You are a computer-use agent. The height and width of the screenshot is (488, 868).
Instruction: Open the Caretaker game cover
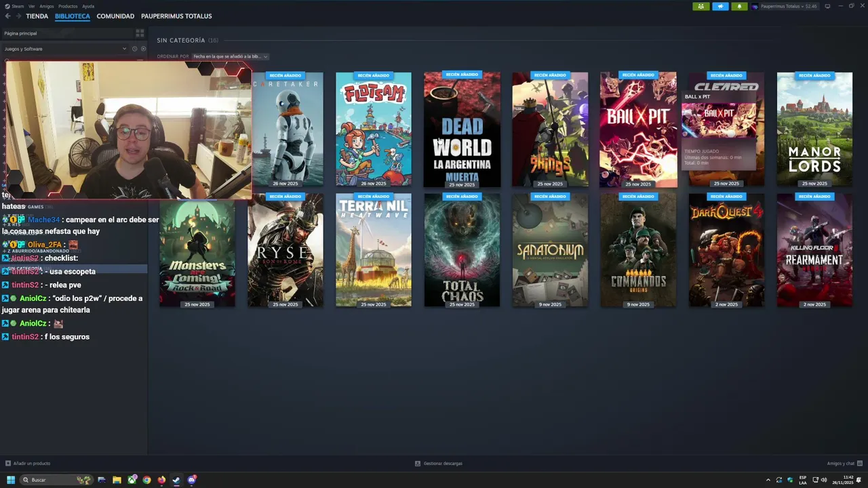pyautogui.click(x=288, y=129)
